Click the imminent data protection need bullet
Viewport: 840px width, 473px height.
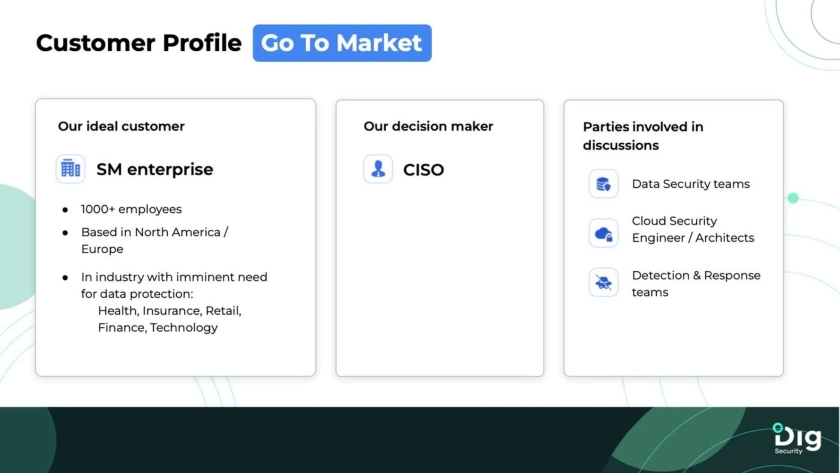174,285
